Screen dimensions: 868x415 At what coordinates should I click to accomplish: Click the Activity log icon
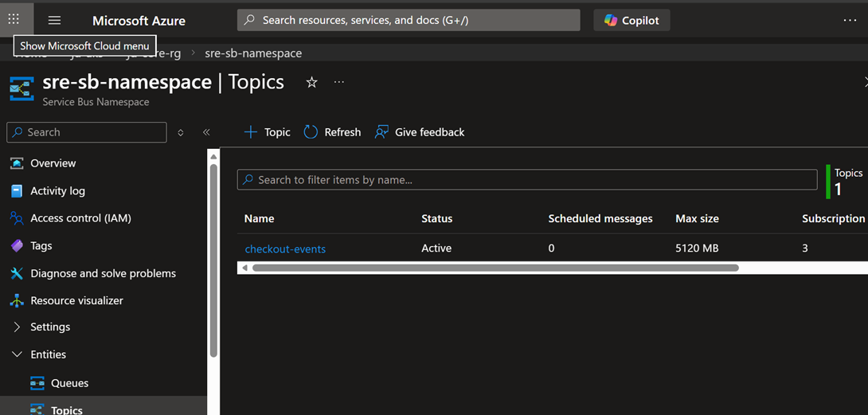[18, 191]
